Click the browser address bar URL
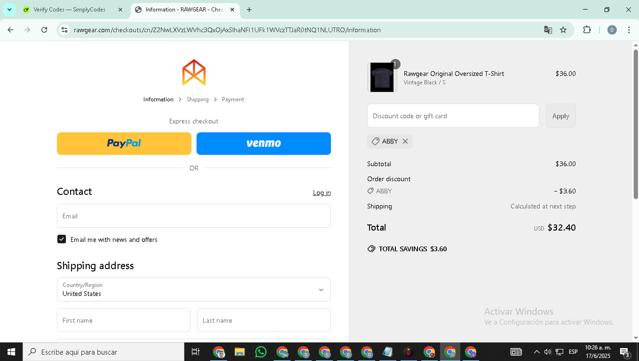 pos(227,30)
